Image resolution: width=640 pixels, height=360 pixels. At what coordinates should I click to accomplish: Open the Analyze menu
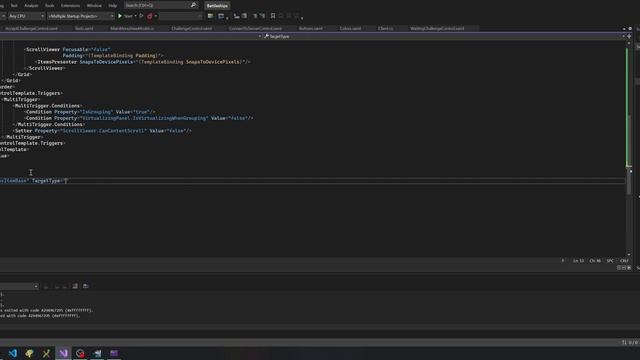(31, 6)
